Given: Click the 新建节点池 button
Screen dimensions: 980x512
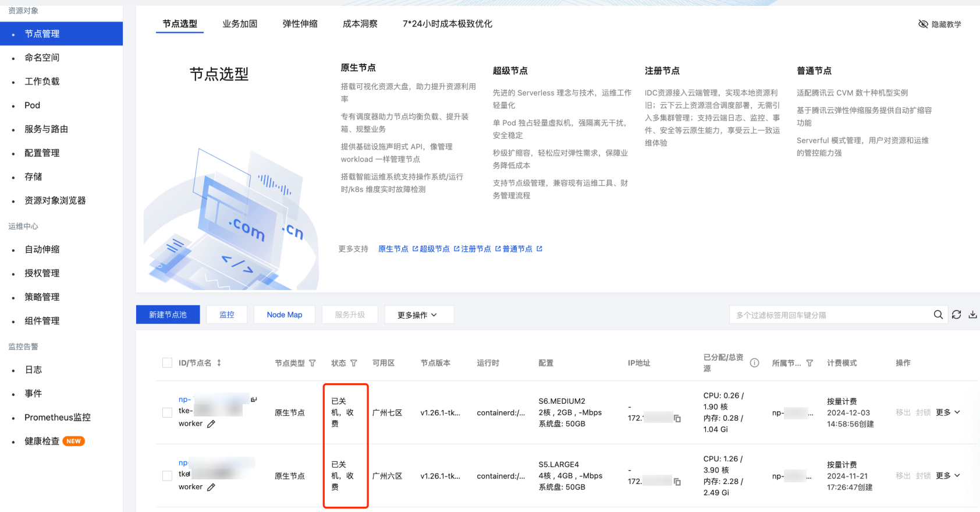Looking at the screenshot, I should coord(168,315).
